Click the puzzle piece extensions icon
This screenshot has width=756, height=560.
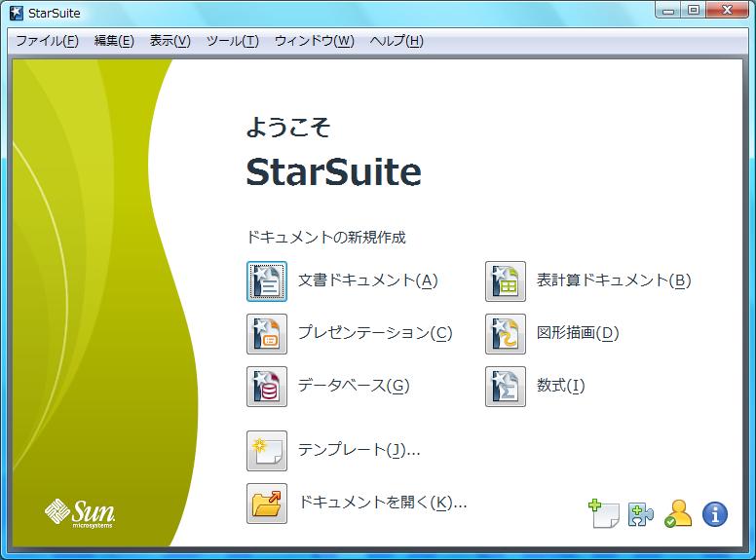point(641,514)
